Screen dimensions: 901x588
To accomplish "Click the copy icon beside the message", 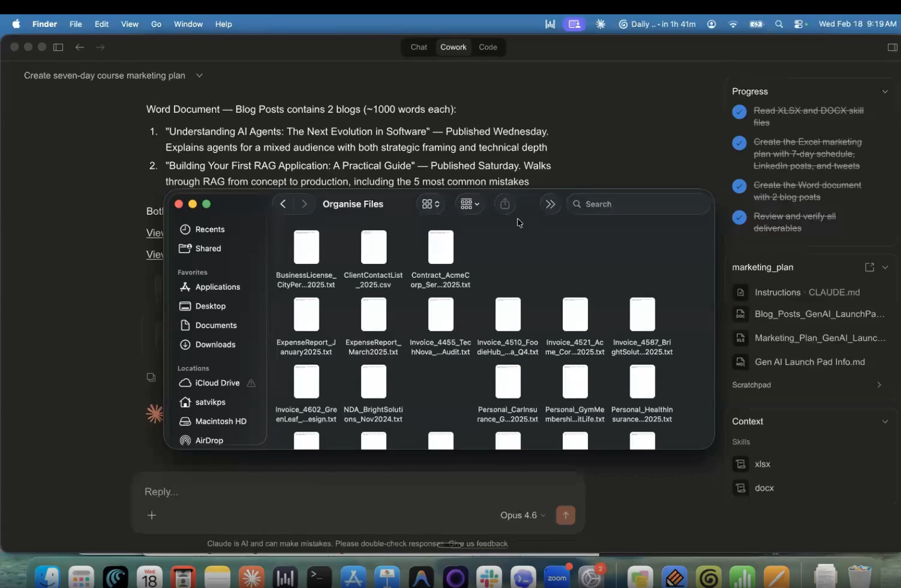I will coord(151,377).
